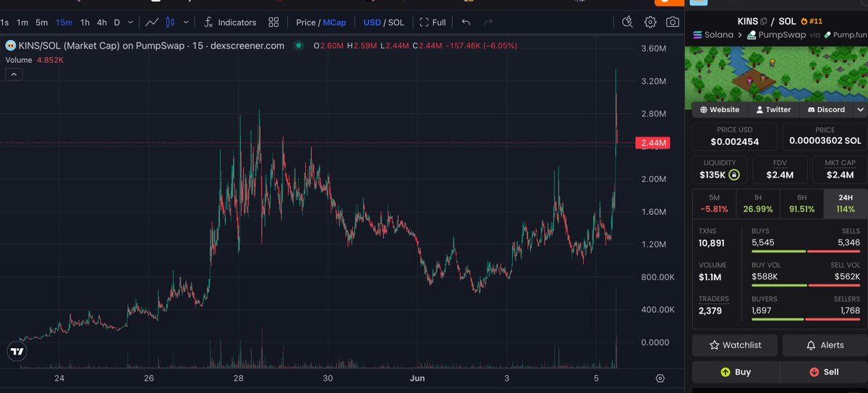Image resolution: width=868 pixels, height=393 pixels.
Task: Click the red Sell button
Action: tap(825, 372)
